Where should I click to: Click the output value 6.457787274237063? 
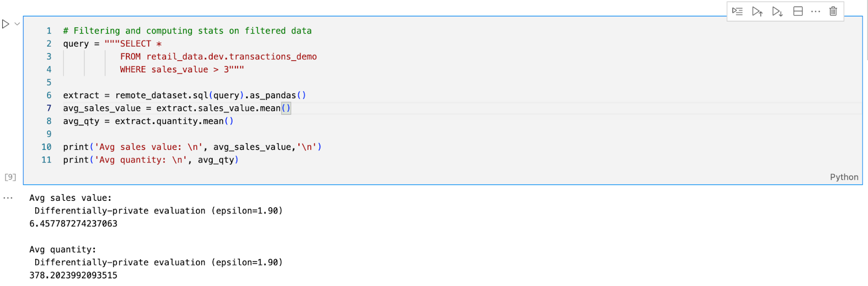point(73,224)
